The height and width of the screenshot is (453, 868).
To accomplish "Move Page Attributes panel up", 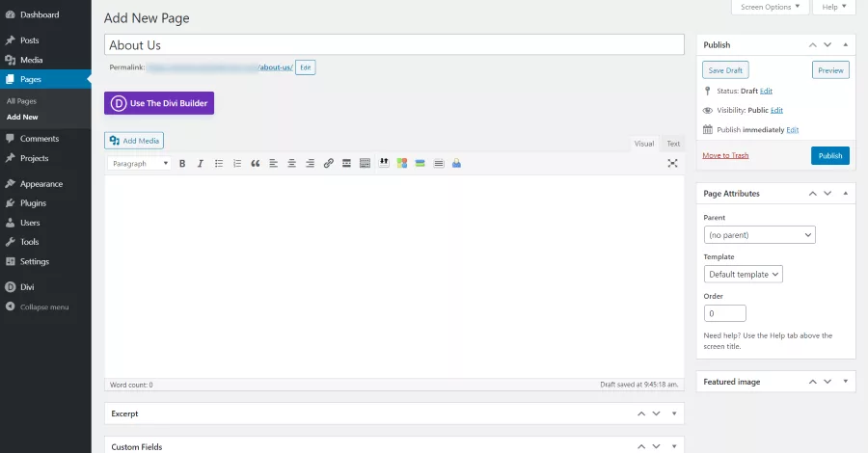I will pyautogui.click(x=813, y=193).
